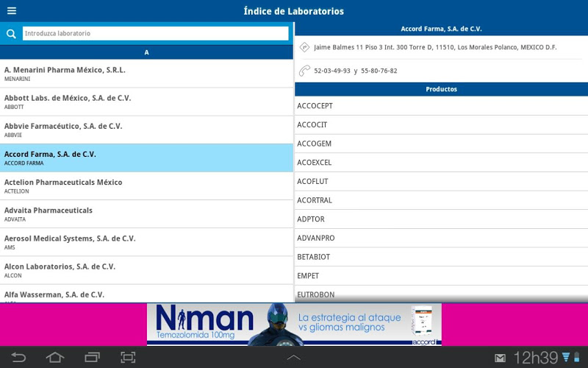Tap the telephone icon
Image resolution: width=588 pixels, height=368 pixels.
pos(304,71)
